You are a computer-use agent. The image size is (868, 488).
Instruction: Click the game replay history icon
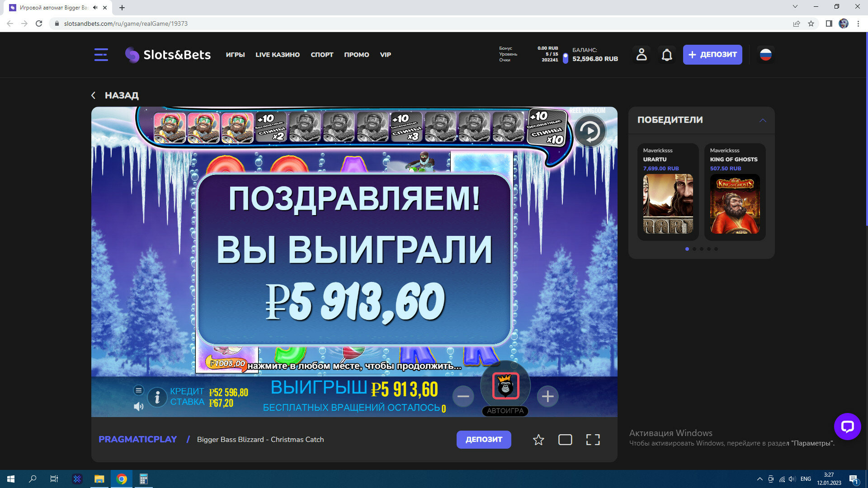(x=590, y=131)
